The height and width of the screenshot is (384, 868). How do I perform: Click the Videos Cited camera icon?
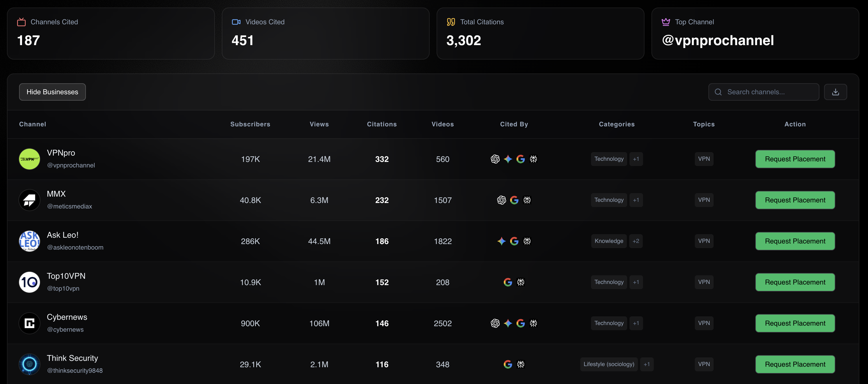pyautogui.click(x=236, y=22)
